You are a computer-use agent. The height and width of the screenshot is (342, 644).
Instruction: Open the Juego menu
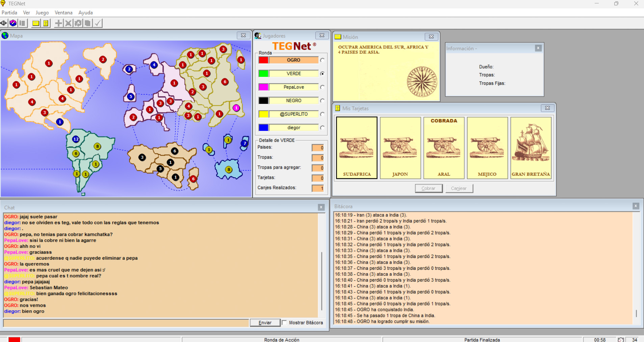pyautogui.click(x=42, y=12)
